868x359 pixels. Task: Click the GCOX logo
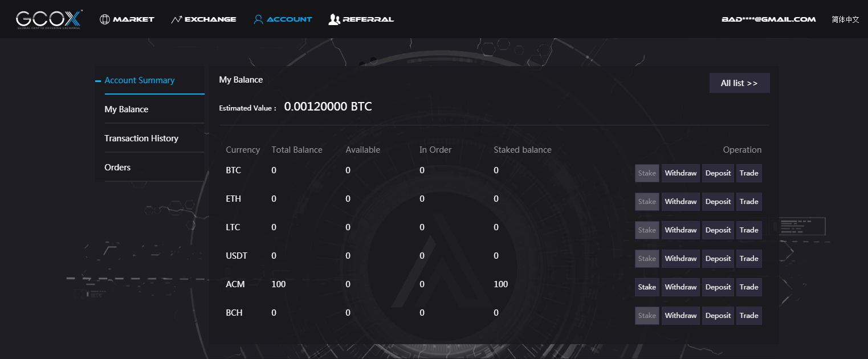point(49,19)
